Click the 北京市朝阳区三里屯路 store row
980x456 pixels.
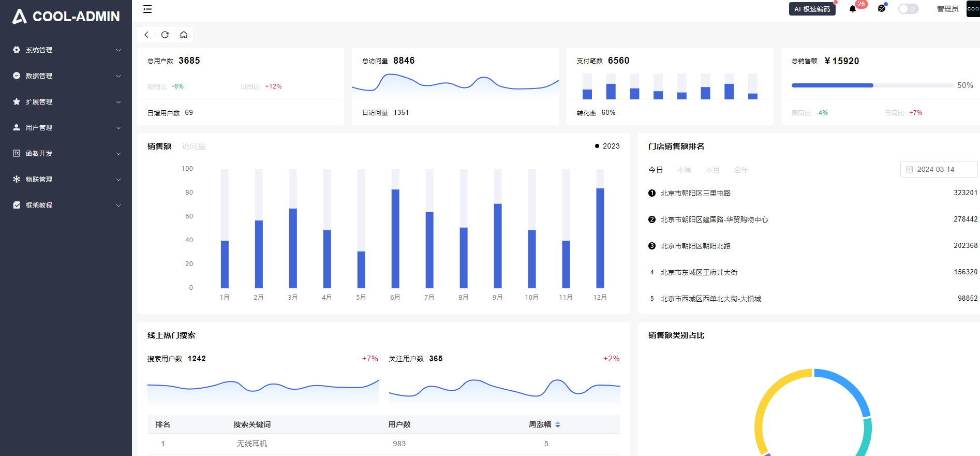pyautogui.click(x=813, y=193)
